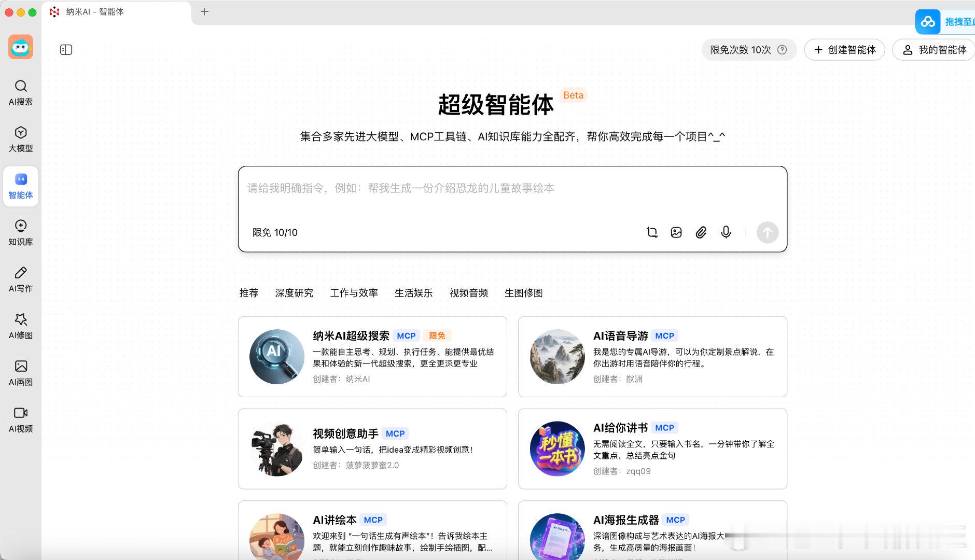Click the AI海报生成器 avatar image
Image resolution: width=975 pixels, height=560 pixels.
point(558,537)
